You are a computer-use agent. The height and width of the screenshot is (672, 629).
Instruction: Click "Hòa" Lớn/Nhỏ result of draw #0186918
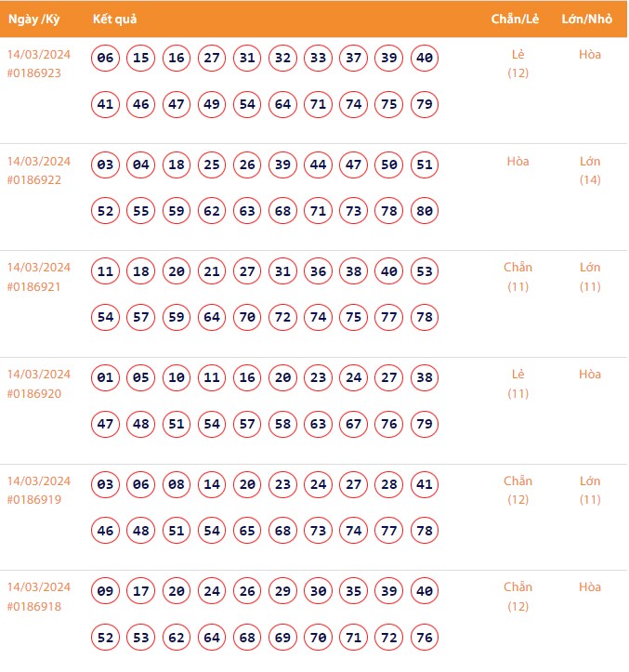[590, 587]
